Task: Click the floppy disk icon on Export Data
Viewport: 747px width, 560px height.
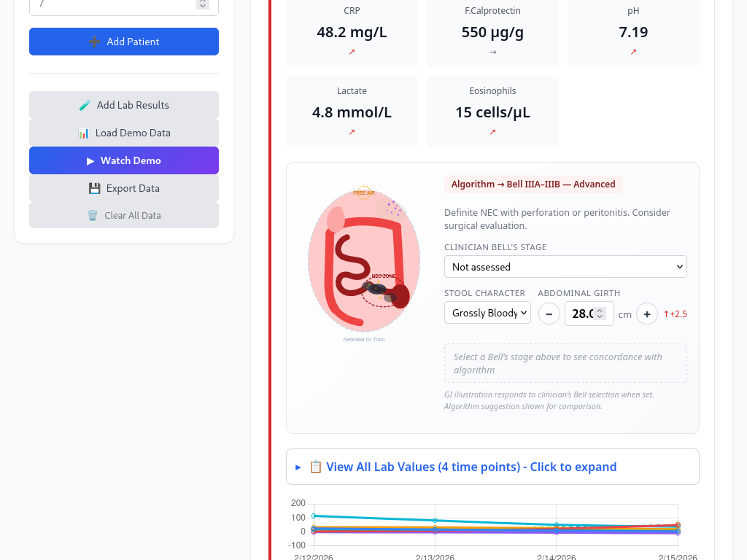Action: [x=94, y=189]
